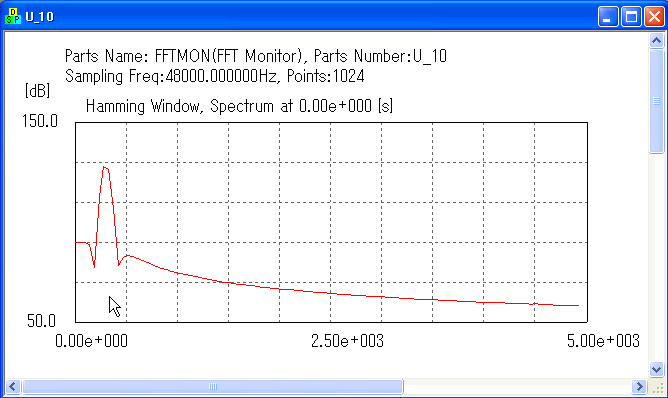Click the horizontal scrollbar thumb
The image size is (668, 398).
click(x=212, y=386)
